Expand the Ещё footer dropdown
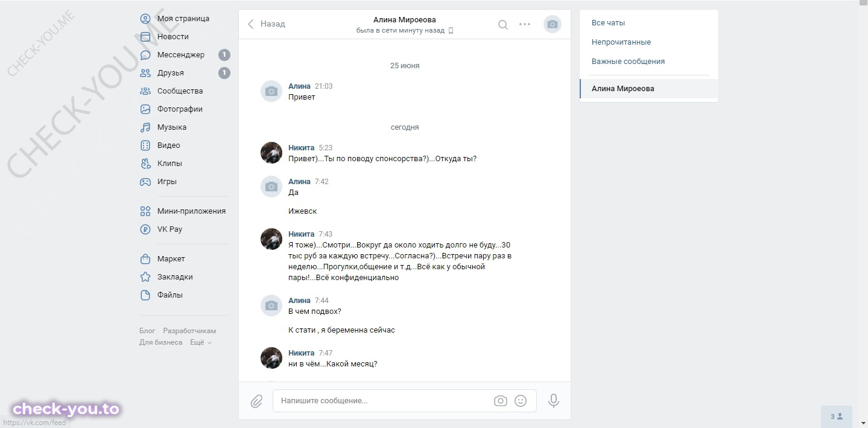This screenshot has height=428, width=868. 201,342
